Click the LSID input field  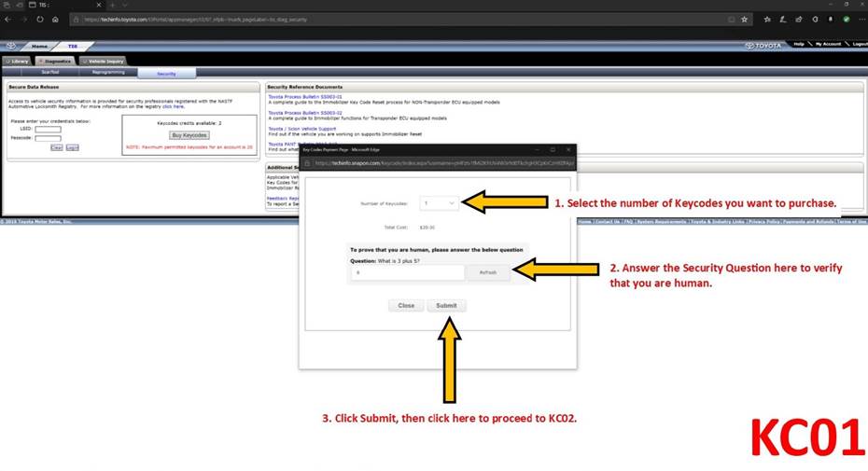pyautogui.click(x=49, y=129)
